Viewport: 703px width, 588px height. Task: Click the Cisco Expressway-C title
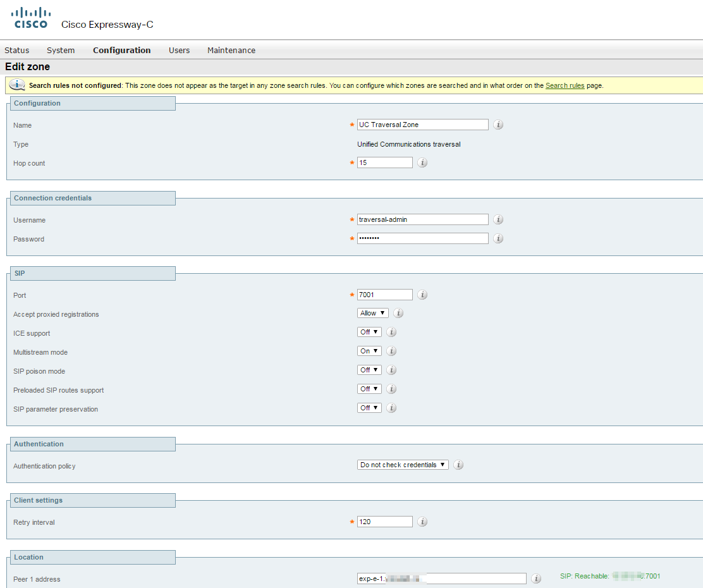coord(107,25)
